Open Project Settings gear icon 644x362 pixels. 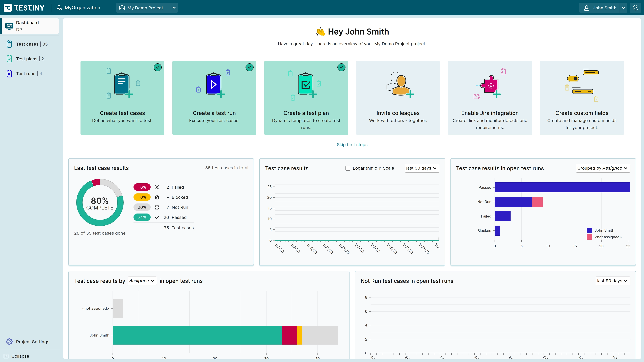coord(9,342)
